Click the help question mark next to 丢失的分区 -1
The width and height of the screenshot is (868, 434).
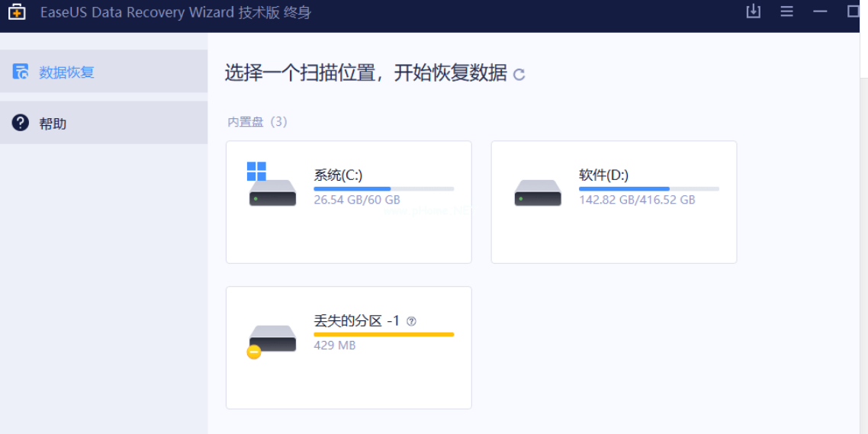pyautogui.click(x=412, y=321)
